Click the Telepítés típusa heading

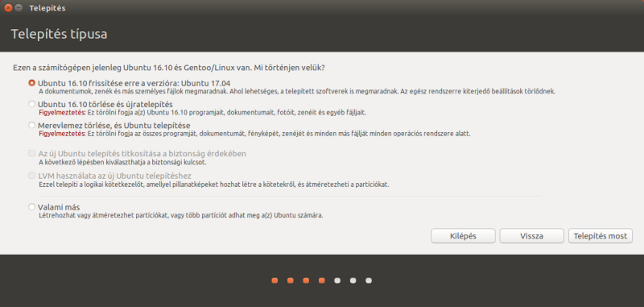59,34
